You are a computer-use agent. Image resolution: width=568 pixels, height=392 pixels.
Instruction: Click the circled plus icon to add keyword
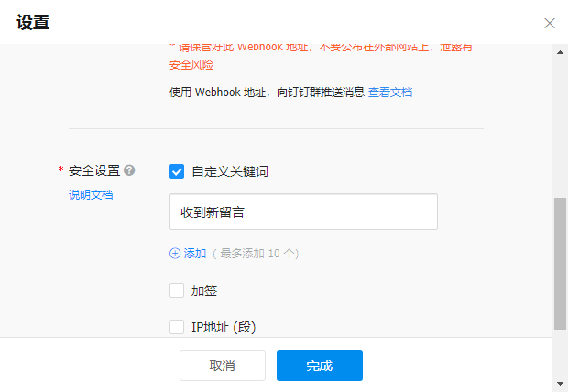(175, 253)
